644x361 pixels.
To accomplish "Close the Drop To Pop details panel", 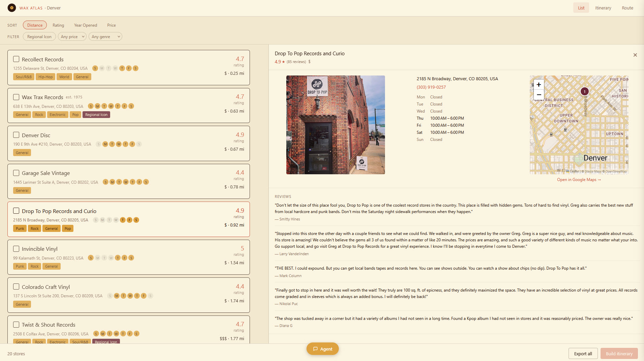I will pos(635,55).
